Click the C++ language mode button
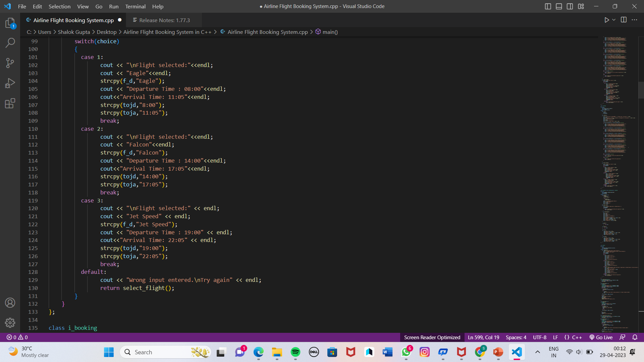This screenshot has width=644, height=362. 577,337
